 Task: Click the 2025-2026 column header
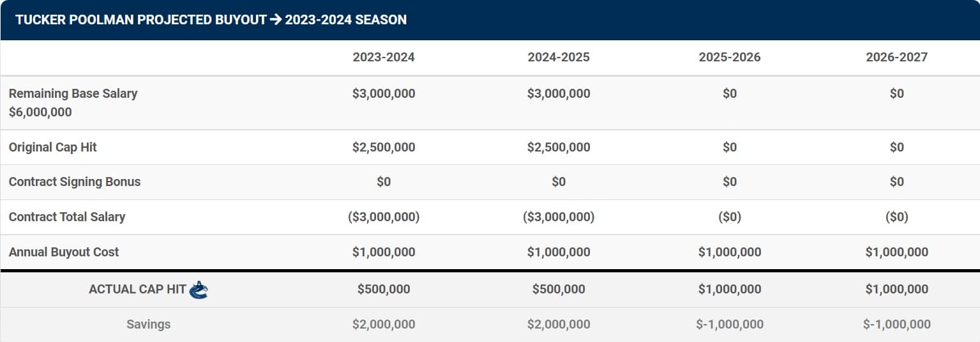pyautogui.click(x=730, y=57)
